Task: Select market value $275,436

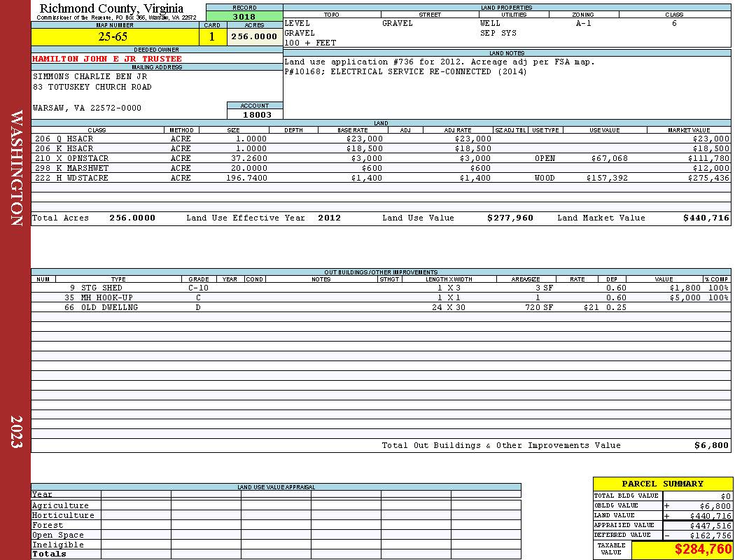Action: (708, 178)
